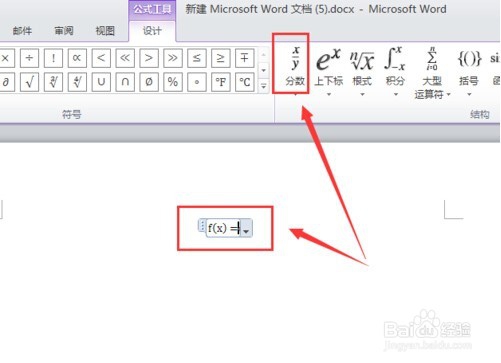The width and height of the screenshot is (501, 363).
Task: Select the equation move handle
Action: coord(202,226)
